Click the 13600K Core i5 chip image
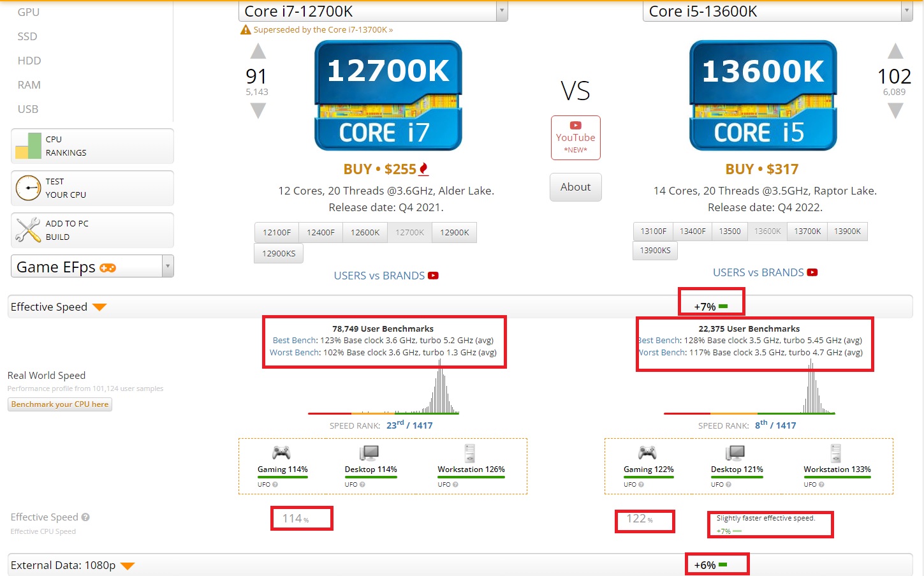 pos(763,96)
